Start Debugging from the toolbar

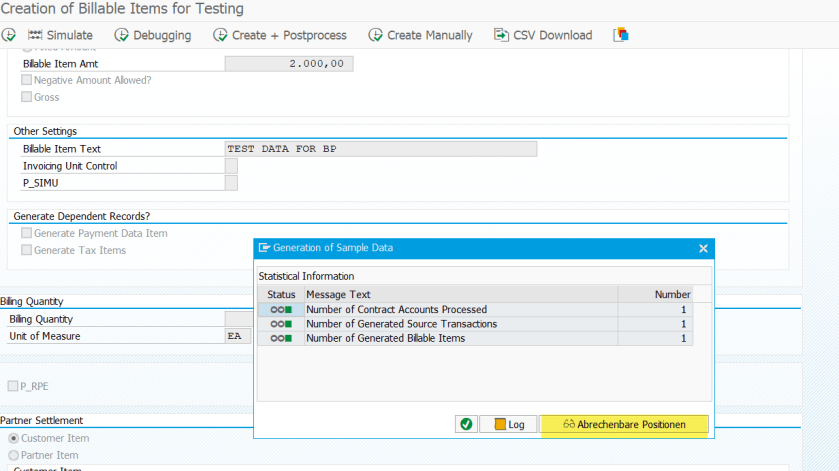(152, 35)
